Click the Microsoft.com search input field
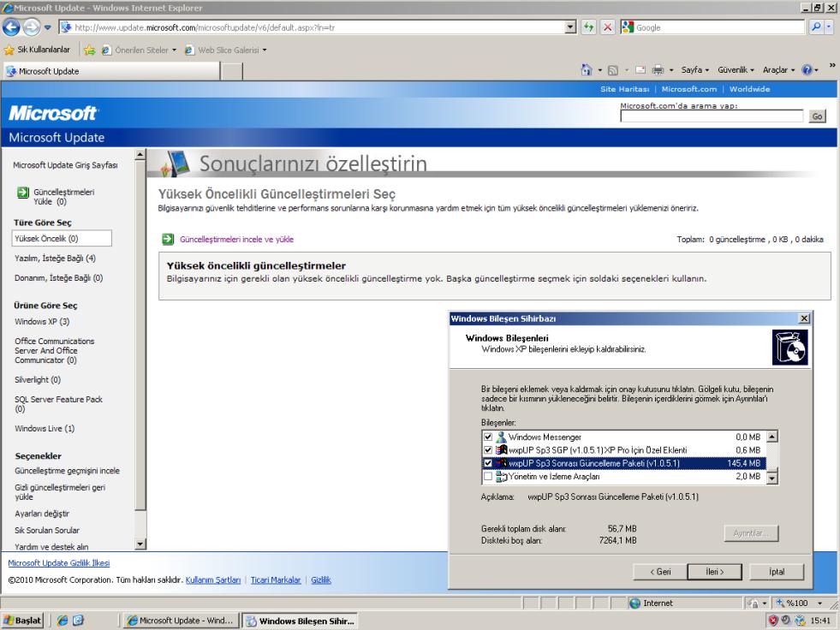This screenshot has width=840, height=630. (712, 117)
